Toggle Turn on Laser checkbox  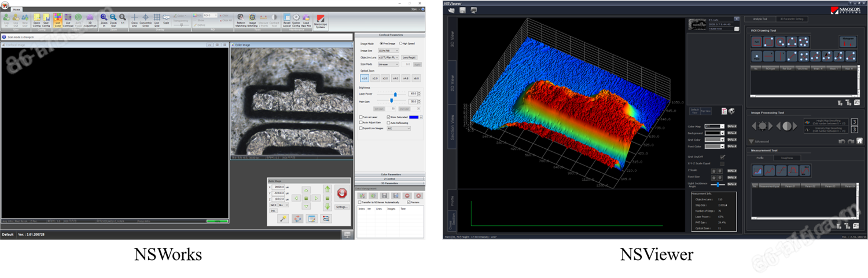[361, 117]
